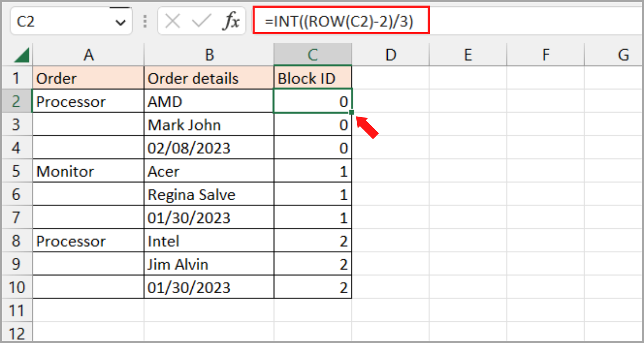Select the Regina Salve cell

click(x=209, y=195)
